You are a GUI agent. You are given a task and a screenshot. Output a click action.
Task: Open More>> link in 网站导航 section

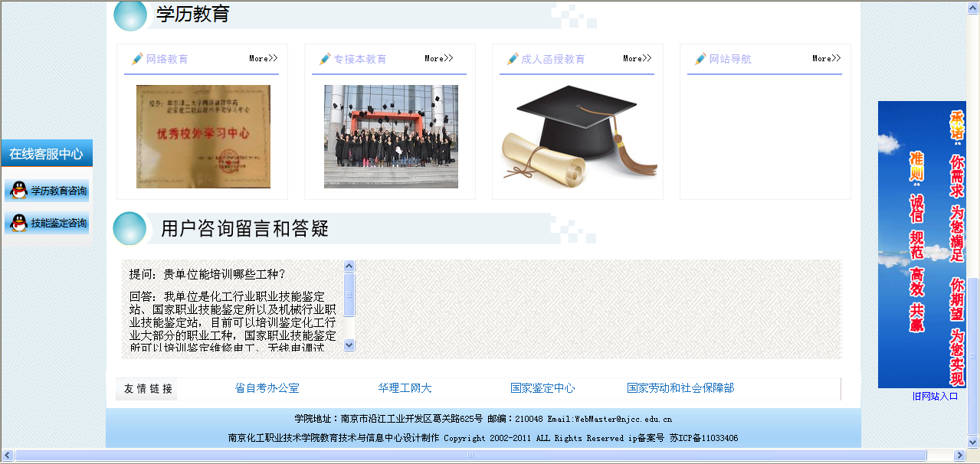(x=826, y=58)
